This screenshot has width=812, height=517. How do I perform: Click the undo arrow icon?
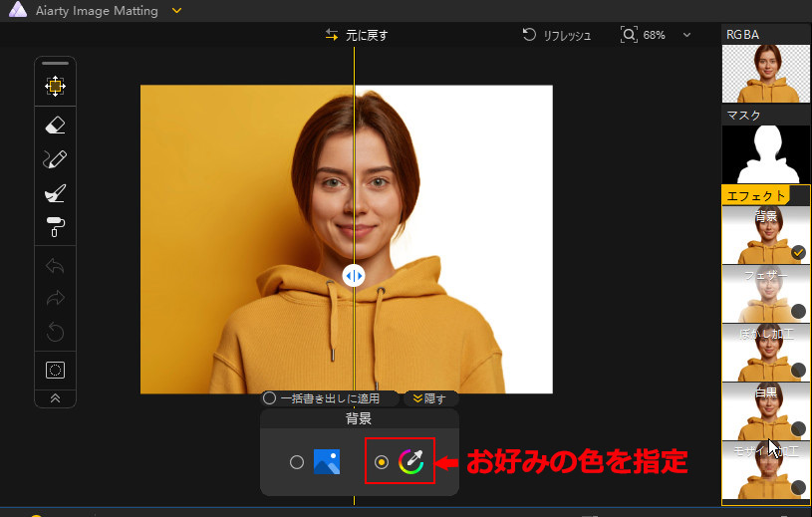point(55,266)
